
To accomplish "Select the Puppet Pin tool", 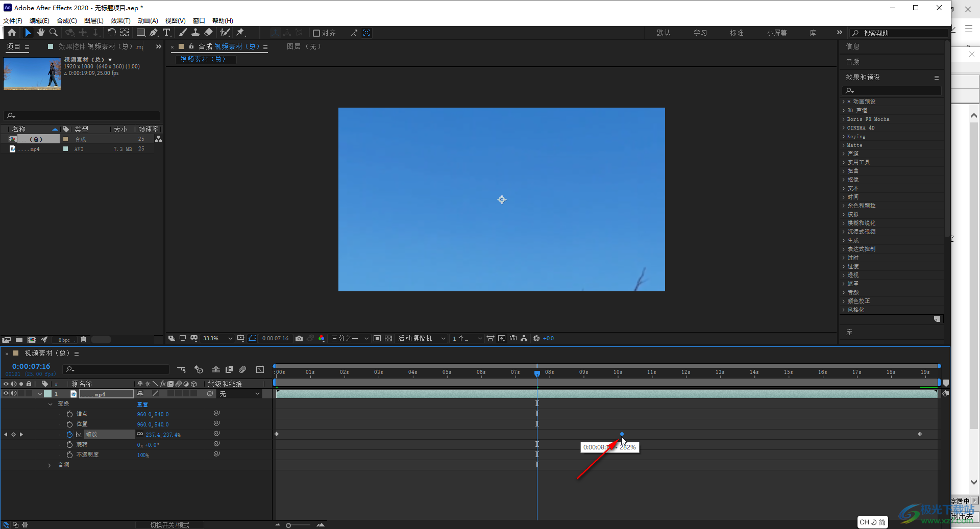I will pos(240,33).
